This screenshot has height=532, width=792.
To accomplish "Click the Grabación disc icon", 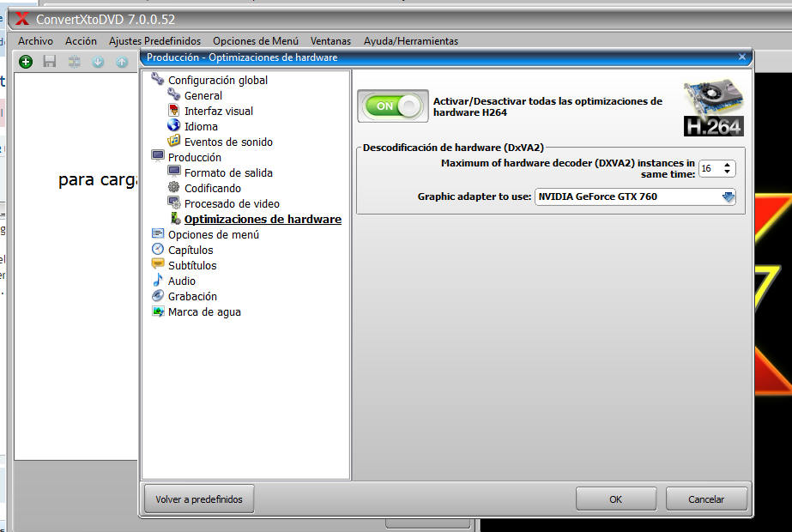I will tap(158, 295).
